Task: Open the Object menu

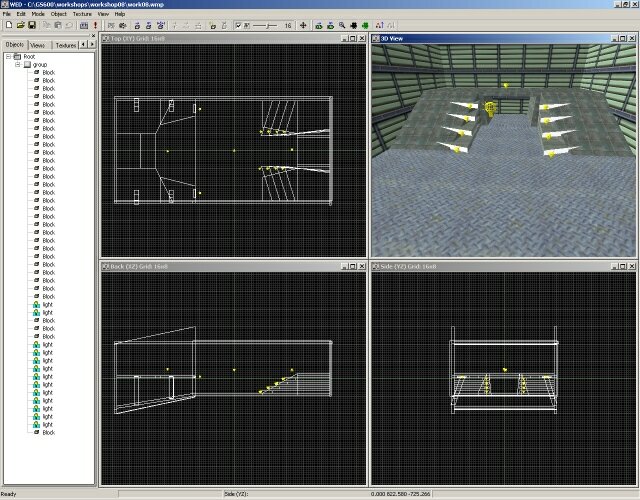Action: (57, 15)
